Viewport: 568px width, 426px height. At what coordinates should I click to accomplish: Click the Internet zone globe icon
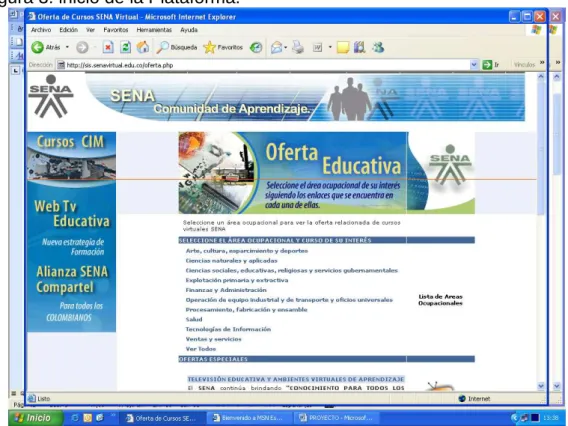pyautogui.click(x=462, y=398)
